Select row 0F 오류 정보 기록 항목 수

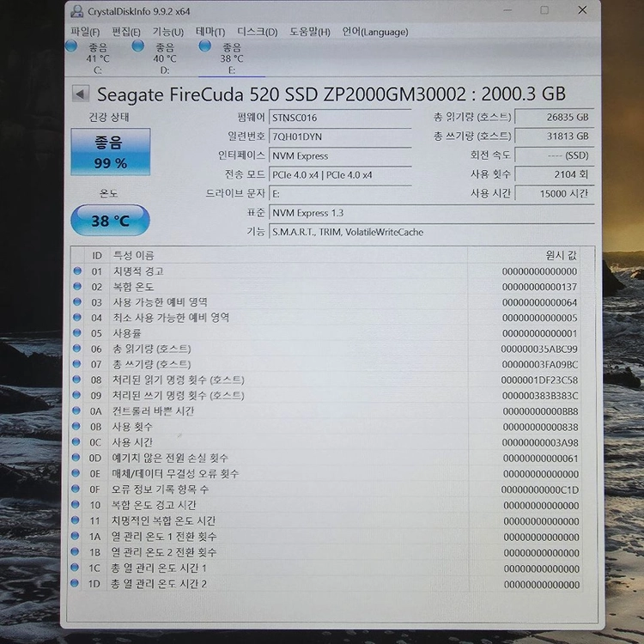point(327,489)
